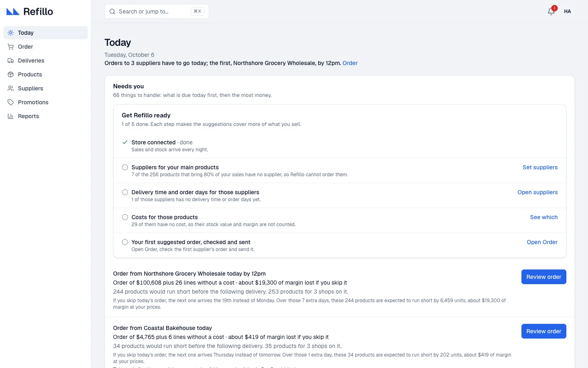Click the Open Order link

542,242
